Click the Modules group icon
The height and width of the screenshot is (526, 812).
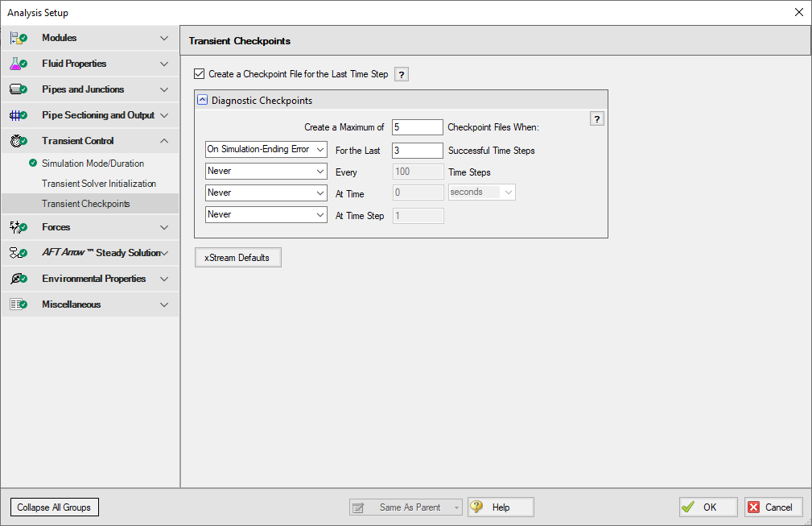pyautogui.click(x=19, y=38)
